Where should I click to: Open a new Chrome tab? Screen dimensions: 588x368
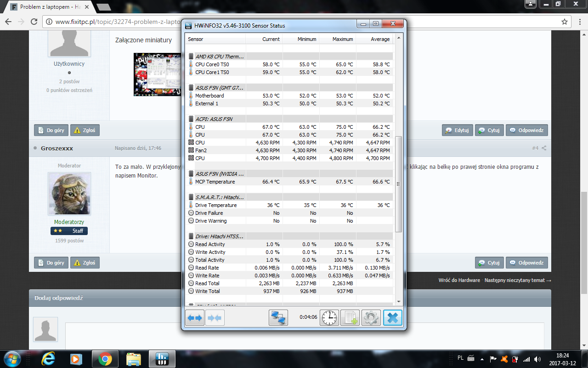104,7
